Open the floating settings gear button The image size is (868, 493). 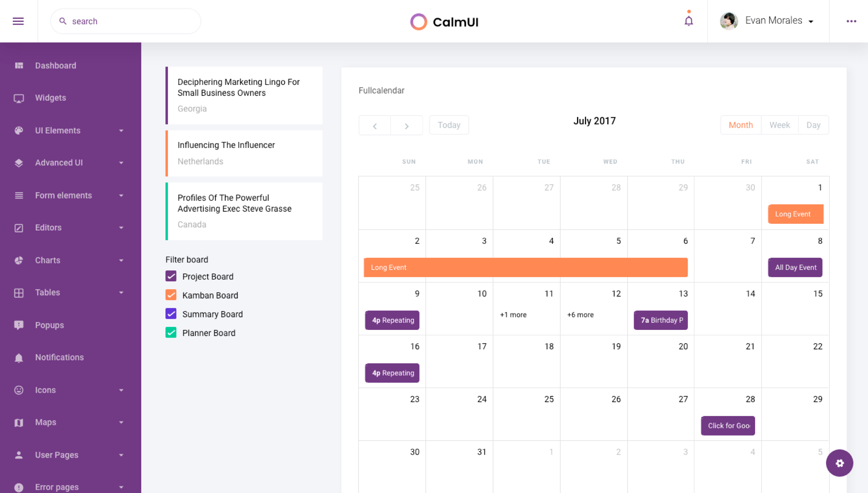click(x=839, y=463)
